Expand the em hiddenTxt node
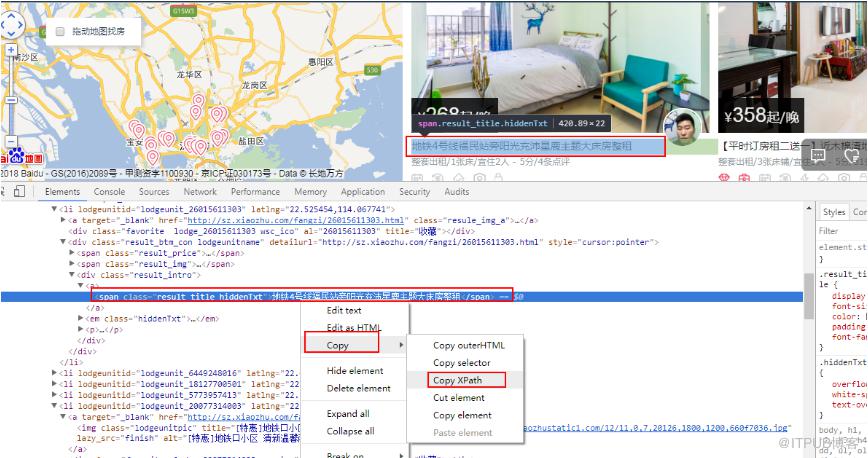Screen dimensions: 868x458 [81, 318]
